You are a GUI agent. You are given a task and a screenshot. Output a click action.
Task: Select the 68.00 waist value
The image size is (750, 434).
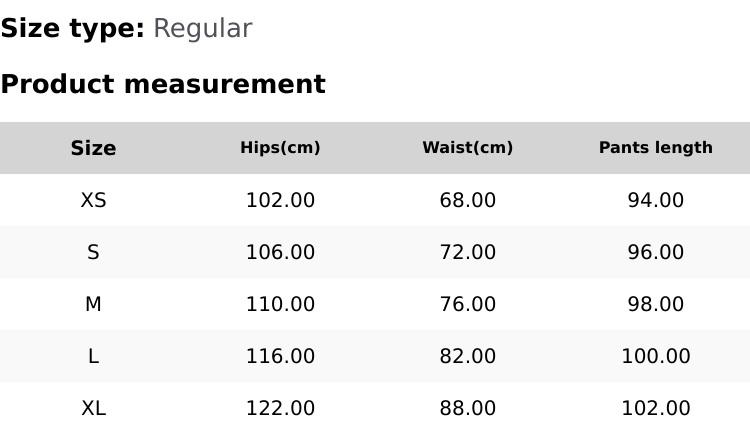click(467, 201)
